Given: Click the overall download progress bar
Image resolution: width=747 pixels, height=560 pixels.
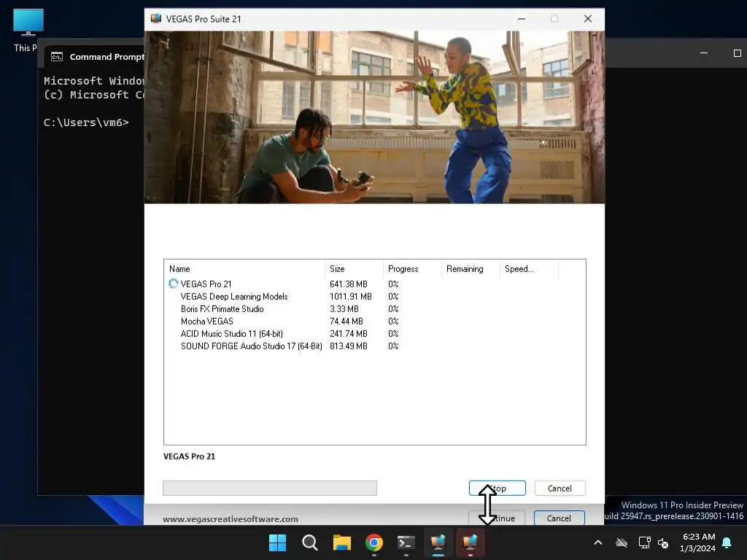Looking at the screenshot, I should tap(270, 488).
